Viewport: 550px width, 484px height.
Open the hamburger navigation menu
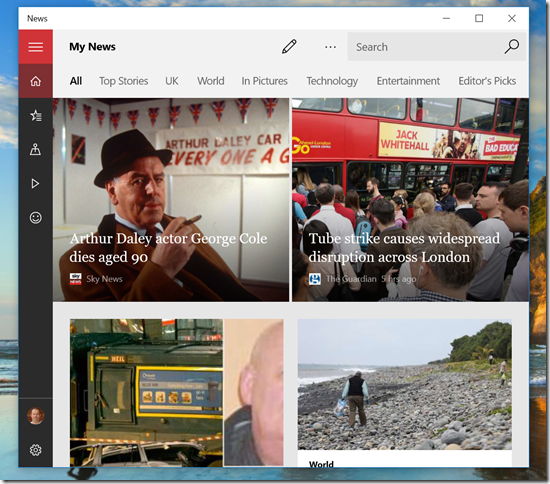click(35, 47)
